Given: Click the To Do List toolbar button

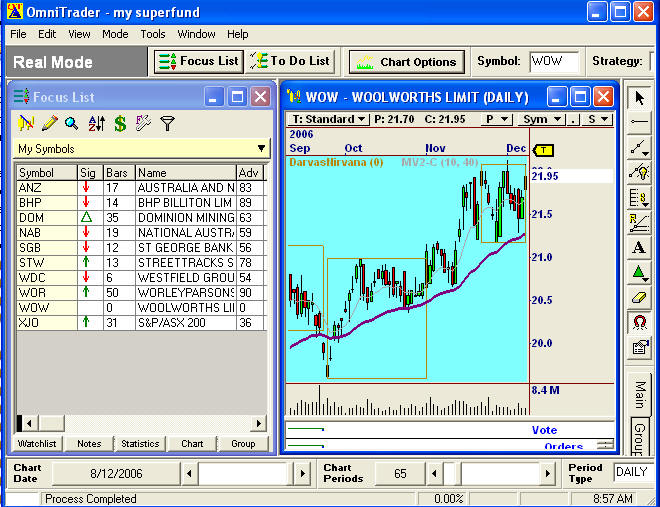Looking at the screenshot, I should click(x=290, y=62).
